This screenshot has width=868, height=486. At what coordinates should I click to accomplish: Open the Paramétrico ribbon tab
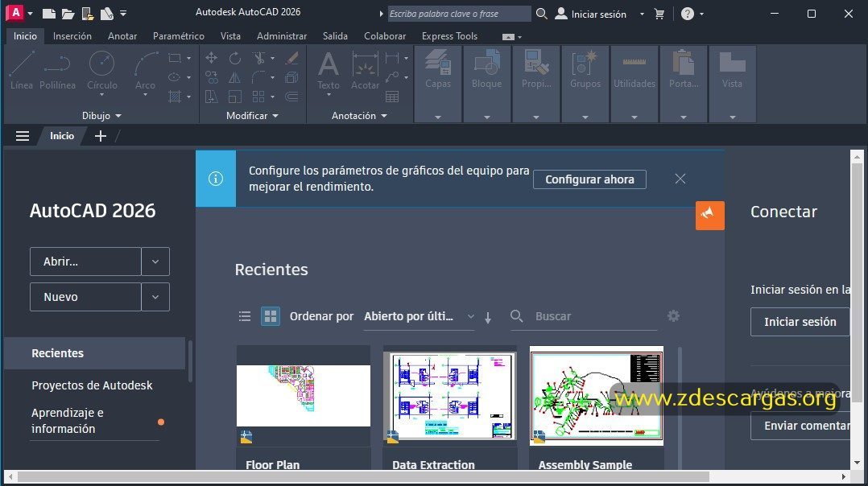pyautogui.click(x=178, y=36)
